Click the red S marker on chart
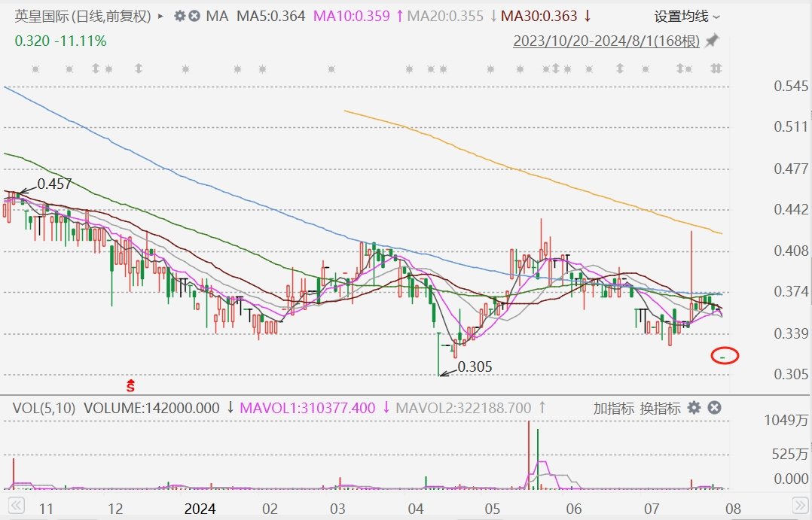This screenshot has height=520, width=812. point(131,386)
